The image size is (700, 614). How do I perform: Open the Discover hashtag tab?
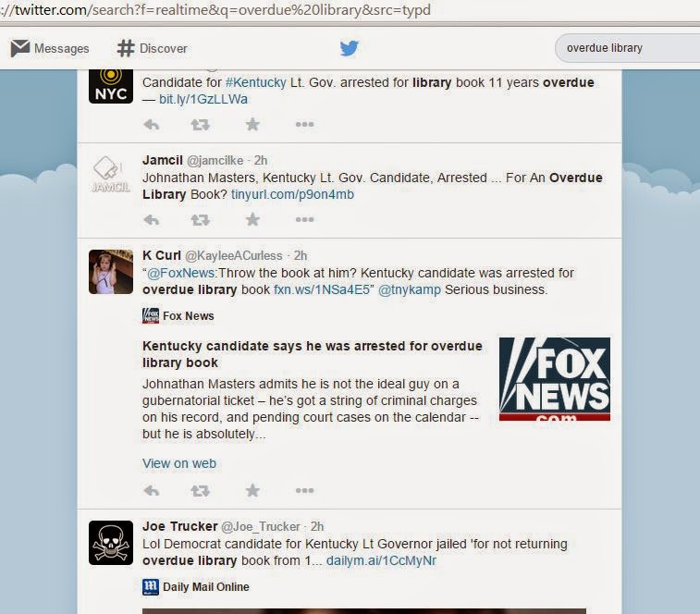152,48
